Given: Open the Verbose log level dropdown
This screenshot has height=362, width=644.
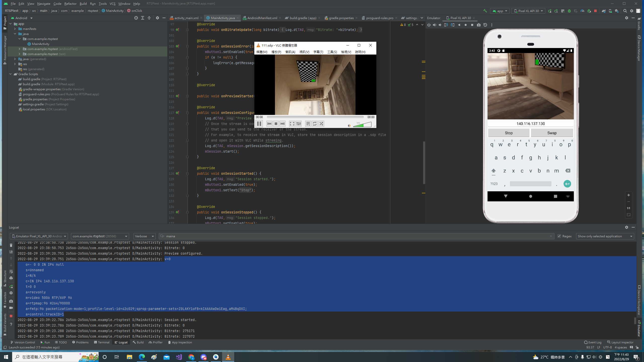Looking at the screenshot, I should point(144,236).
